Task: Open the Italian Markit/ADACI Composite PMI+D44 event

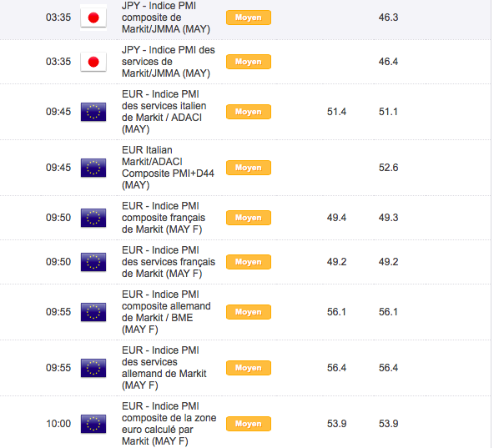Action: click(165, 168)
